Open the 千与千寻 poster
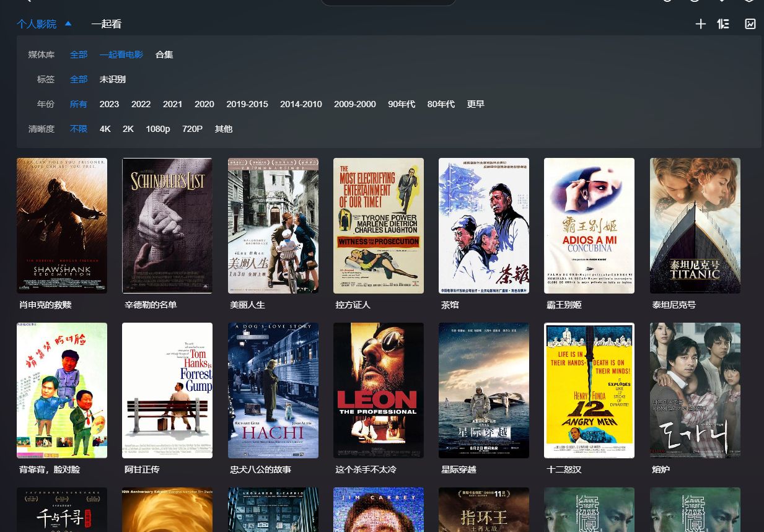This screenshot has height=532, width=764. 62,510
